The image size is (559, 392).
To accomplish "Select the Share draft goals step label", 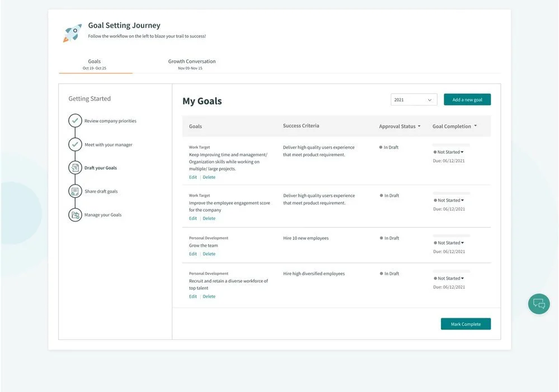I will coord(101,191).
